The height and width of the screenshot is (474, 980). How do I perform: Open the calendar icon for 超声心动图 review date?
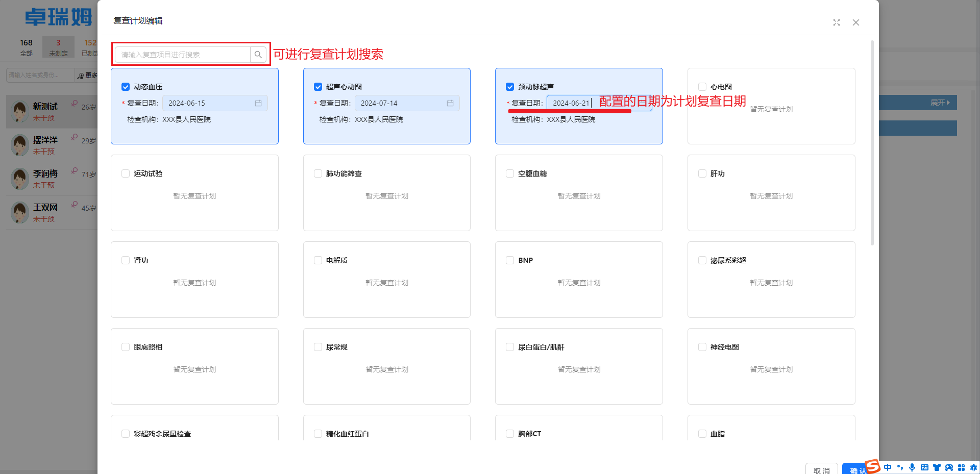(450, 103)
